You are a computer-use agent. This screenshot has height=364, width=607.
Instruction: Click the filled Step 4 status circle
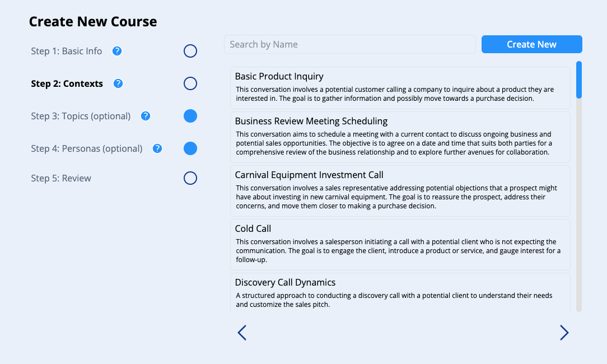(x=190, y=148)
